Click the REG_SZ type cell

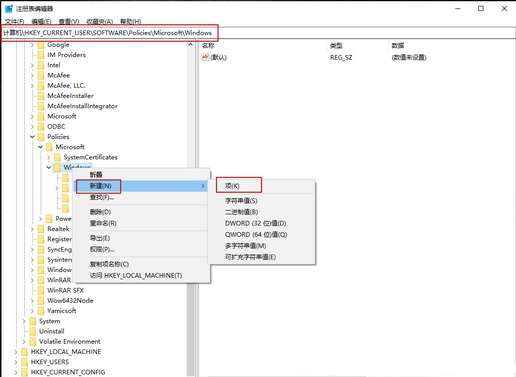click(341, 58)
